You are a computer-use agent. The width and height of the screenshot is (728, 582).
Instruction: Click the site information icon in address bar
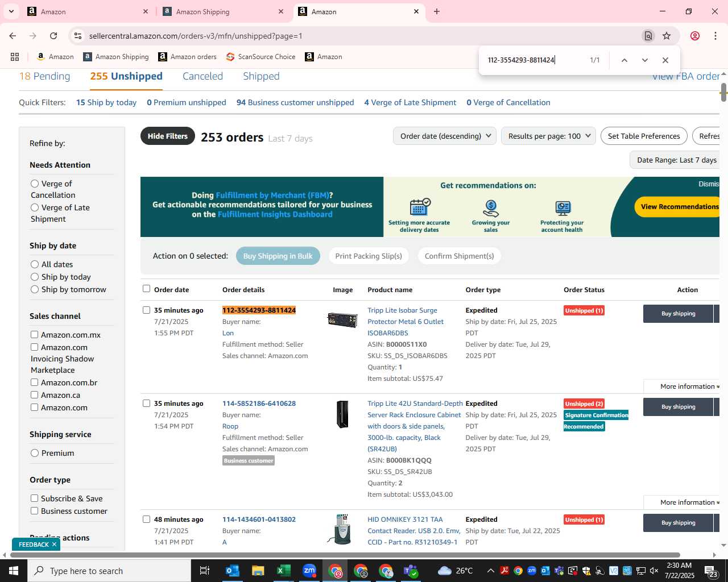(x=78, y=36)
